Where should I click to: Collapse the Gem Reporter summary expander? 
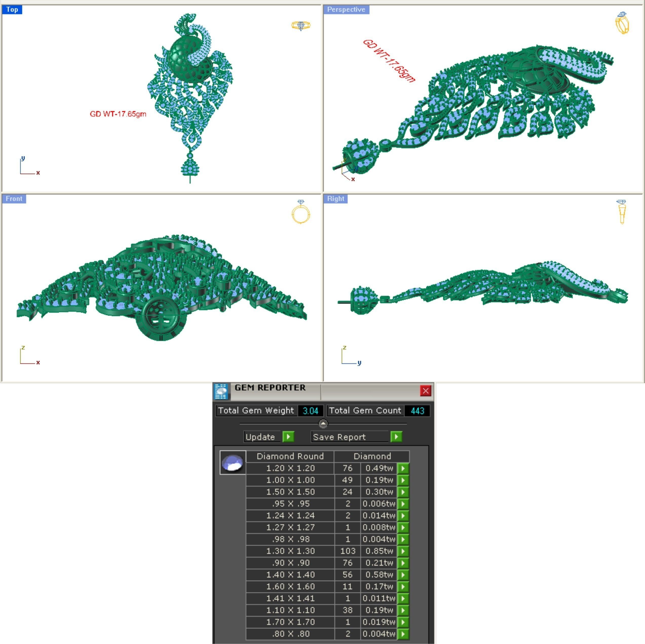click(323, 424)
